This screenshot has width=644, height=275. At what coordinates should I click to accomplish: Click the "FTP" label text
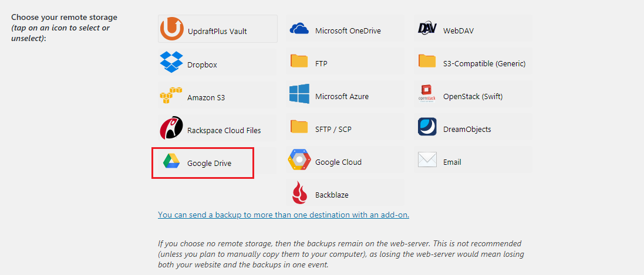tap(321, 63)
